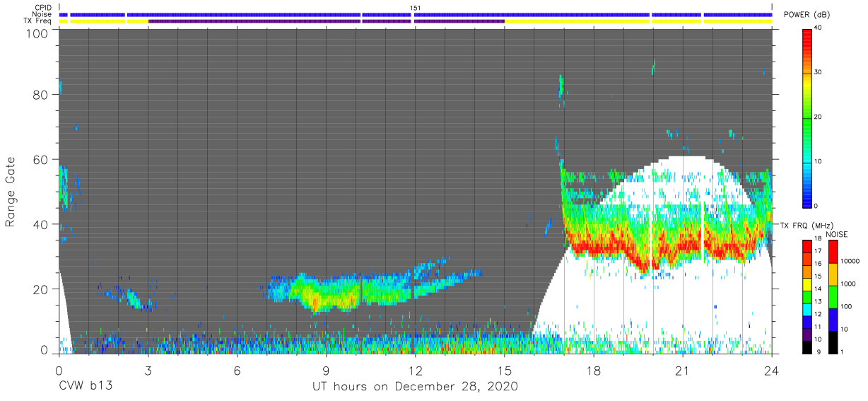Click the 'UT hours on December 28, 2020' axis title

click(x=416, y=387)
